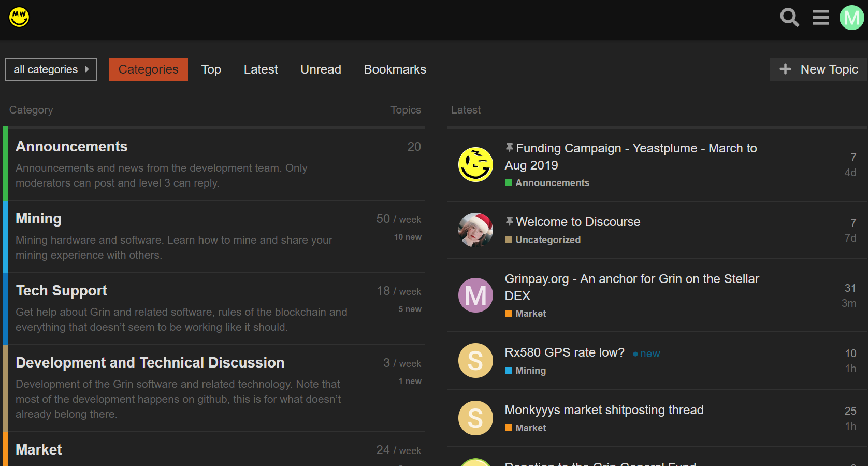
Task: Click the pin icon on Funding Campaign
Action: 510,148
